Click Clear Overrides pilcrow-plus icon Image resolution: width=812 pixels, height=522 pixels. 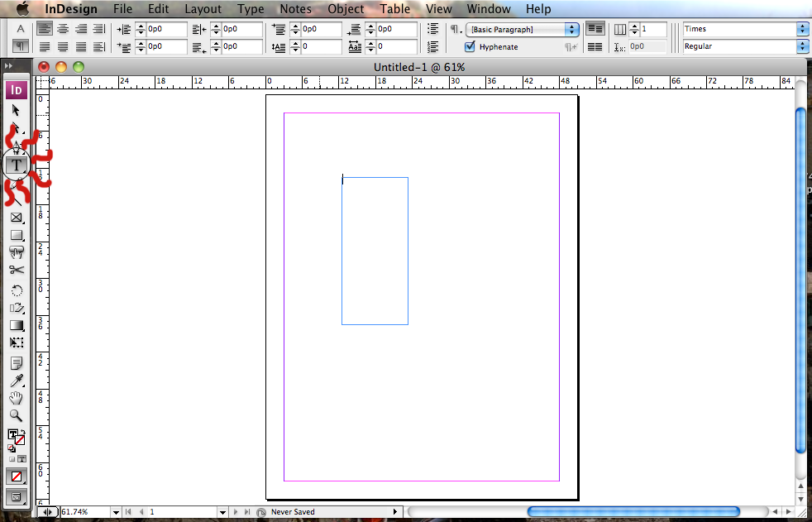[571, 46]
